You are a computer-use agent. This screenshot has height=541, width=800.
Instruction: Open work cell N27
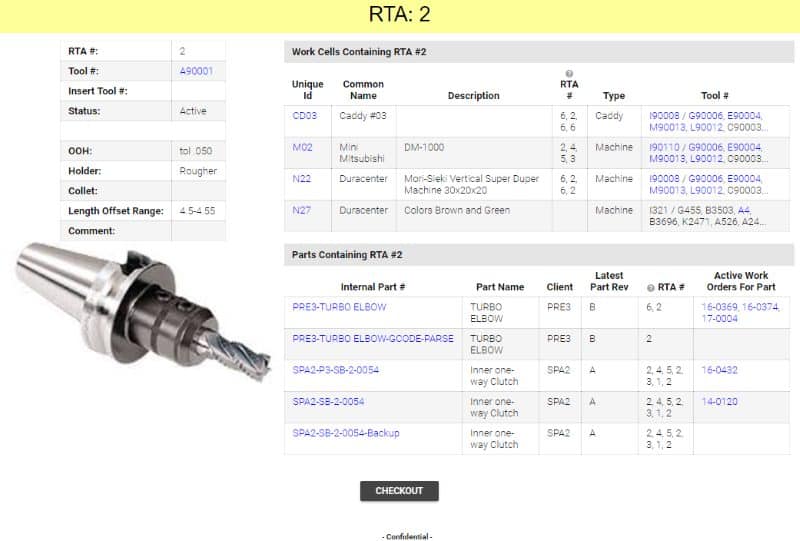[302, 210]
